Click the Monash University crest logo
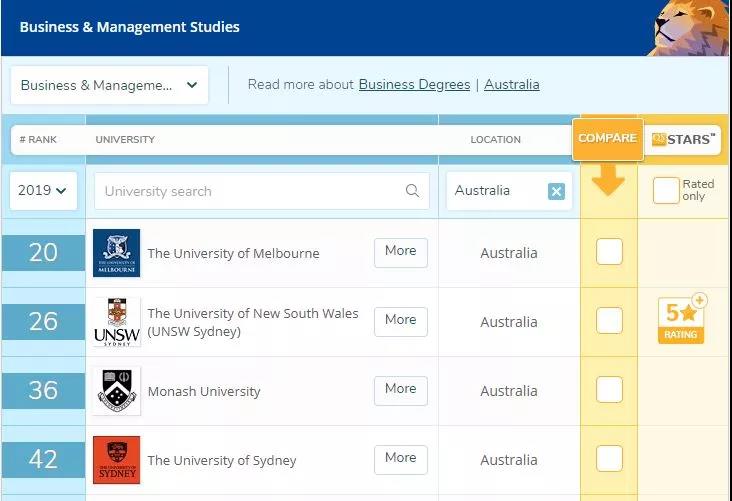 116,391
